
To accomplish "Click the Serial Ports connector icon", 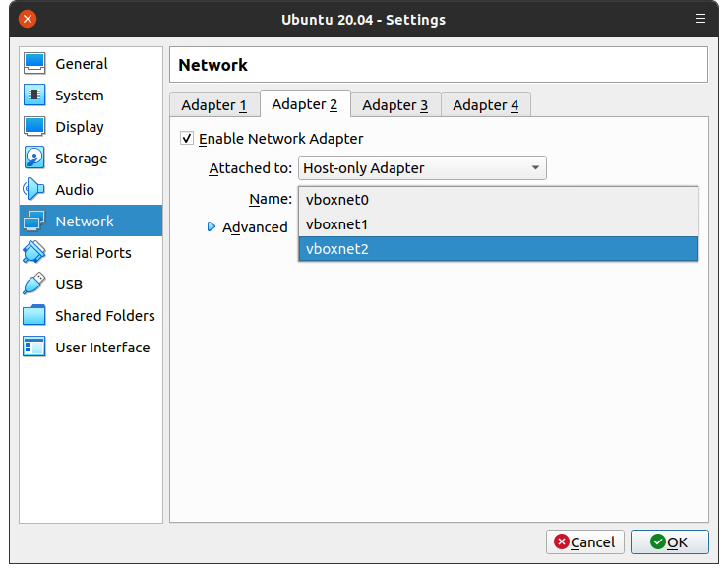I will click(x=34, y=253).
